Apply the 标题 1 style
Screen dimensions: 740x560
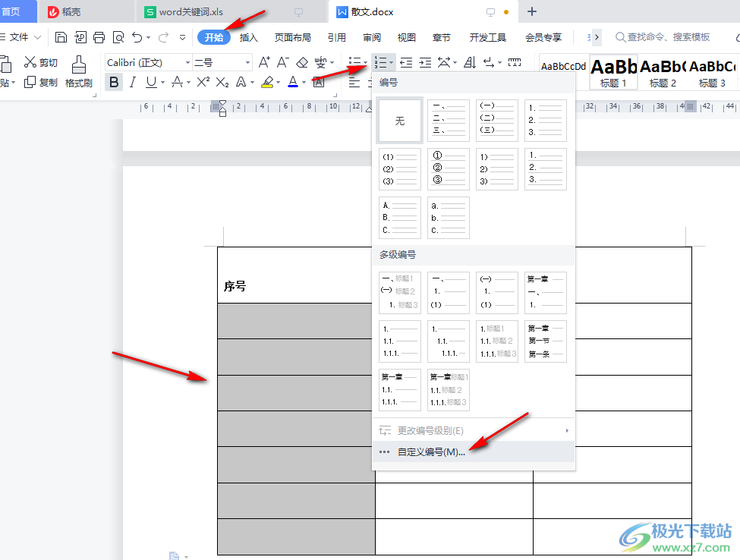click(612, 74)
